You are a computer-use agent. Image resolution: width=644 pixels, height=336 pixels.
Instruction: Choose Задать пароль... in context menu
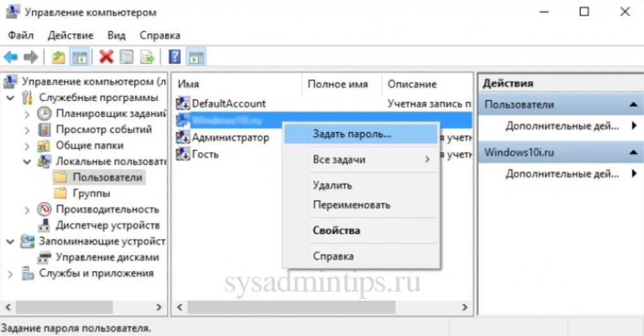point(352,134)
